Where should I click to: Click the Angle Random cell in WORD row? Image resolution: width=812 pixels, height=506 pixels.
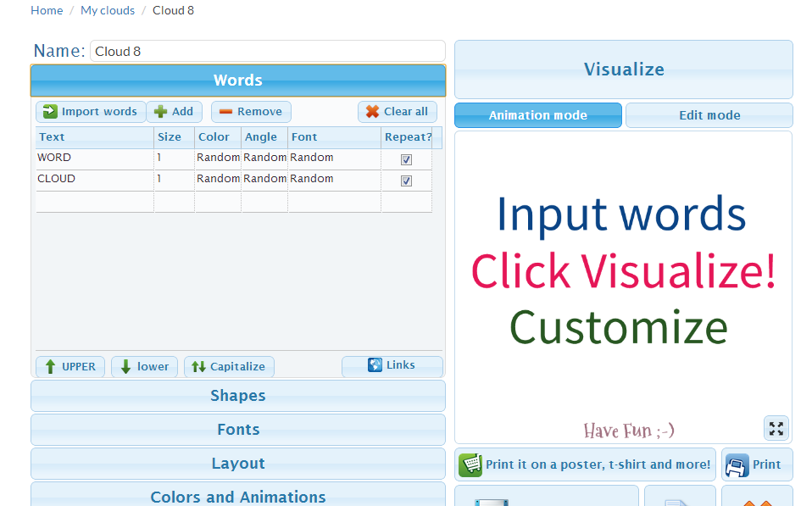(x=264, y=159)
